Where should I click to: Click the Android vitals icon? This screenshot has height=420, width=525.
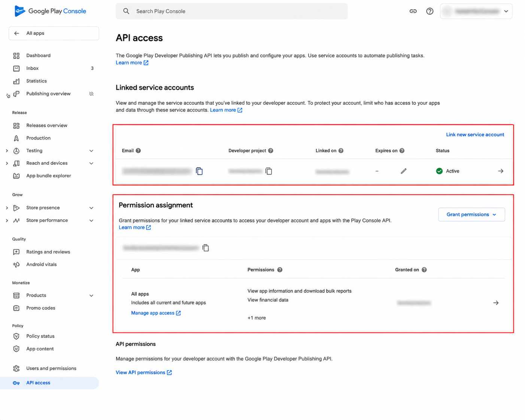(16, 265)
